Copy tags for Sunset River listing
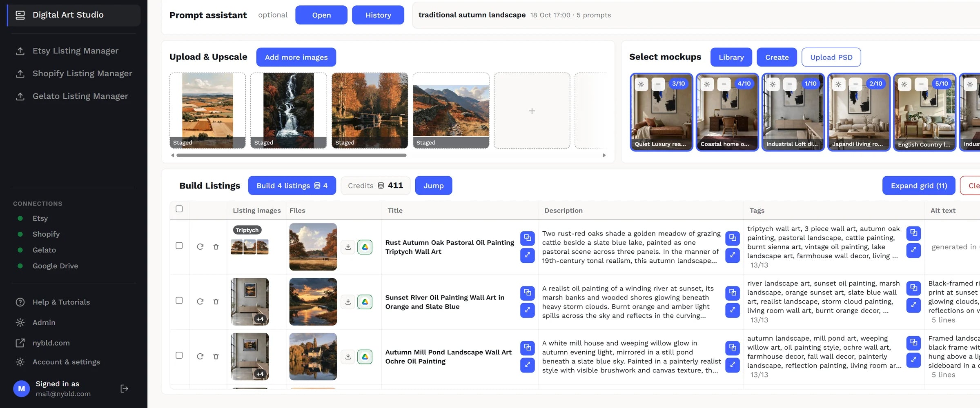Viewport: 980px width, 408px height. [x=913, y=288]
